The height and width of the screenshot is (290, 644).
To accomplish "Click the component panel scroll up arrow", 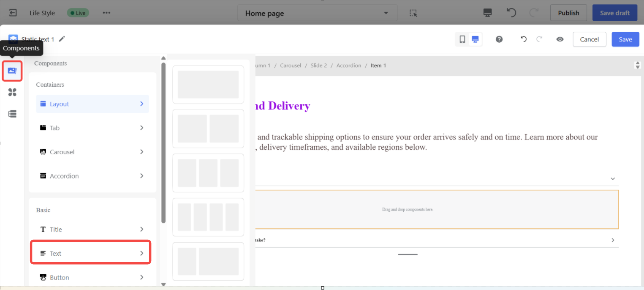I will point(163,58).
